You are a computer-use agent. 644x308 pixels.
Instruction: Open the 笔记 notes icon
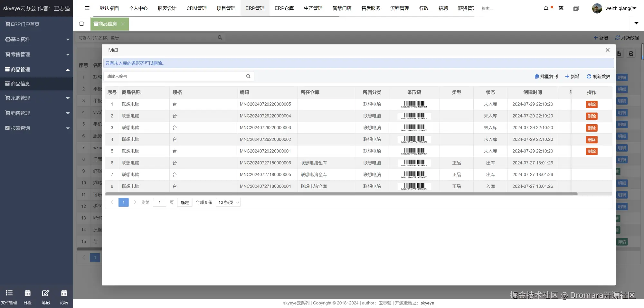(x=46, y=297)
